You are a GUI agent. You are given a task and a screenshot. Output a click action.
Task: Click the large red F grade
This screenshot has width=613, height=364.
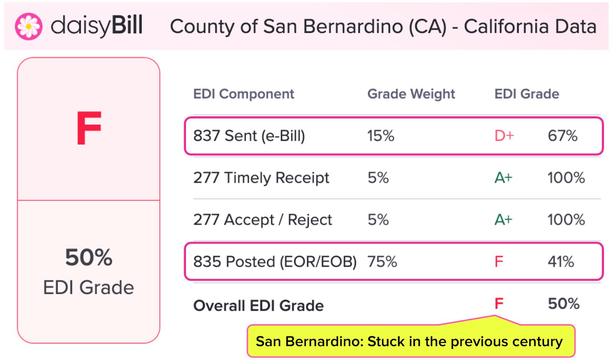coord(89,128)
